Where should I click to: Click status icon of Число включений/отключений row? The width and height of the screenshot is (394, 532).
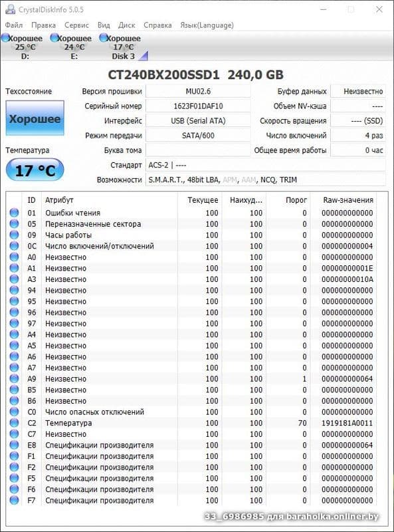pyautogui.click(x=14, y=246)
